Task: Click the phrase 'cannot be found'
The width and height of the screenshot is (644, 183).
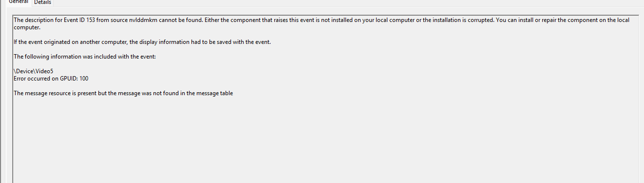Action: click(x=177, y=20)
